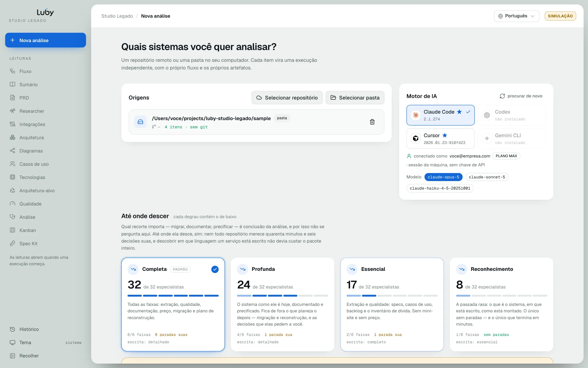This screenshot has width=588, height=368.
Task: Go to Studio Legado breadcrumb
Action: (x=117, y=16)
